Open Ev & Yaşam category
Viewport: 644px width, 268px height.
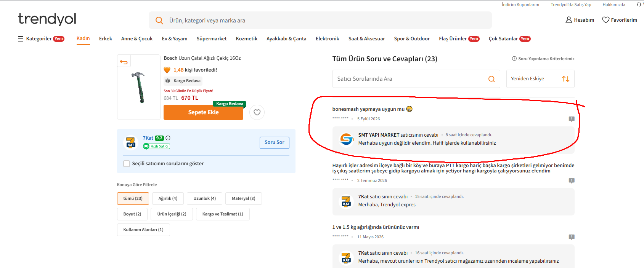tap(175, 39)
